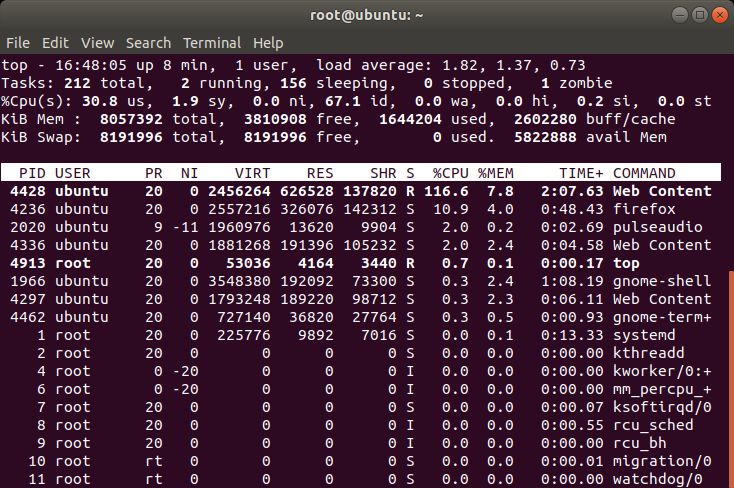The image size is (734, 488).
Task: Click the COMMAND column header
Action: coord(644,173)
